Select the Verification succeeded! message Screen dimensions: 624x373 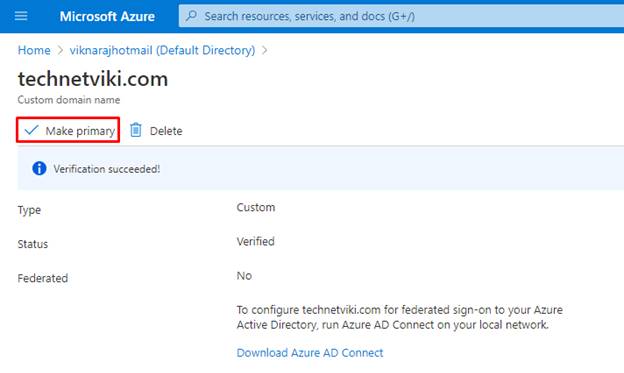[x=107, y=169]
